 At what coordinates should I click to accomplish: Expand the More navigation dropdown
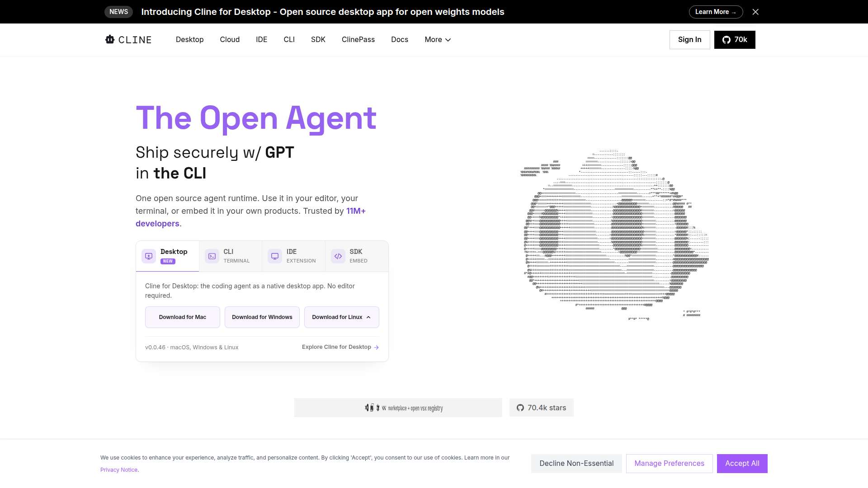[438, 40]
